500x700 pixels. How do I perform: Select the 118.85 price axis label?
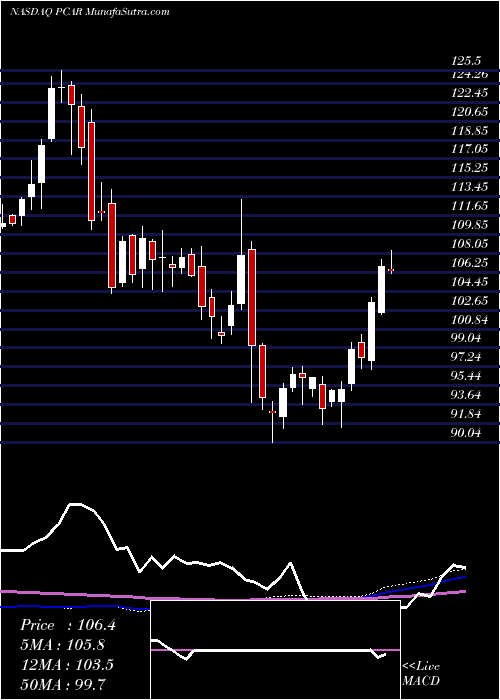point(470,131)
